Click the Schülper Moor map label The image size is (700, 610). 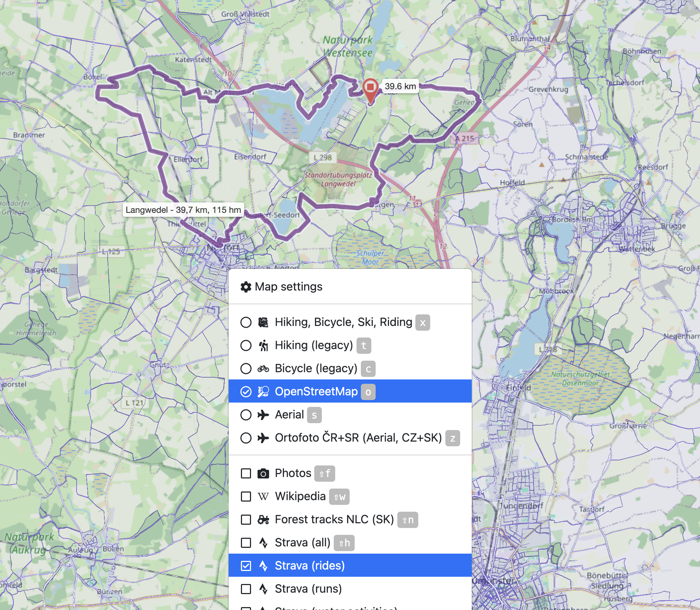370,257
